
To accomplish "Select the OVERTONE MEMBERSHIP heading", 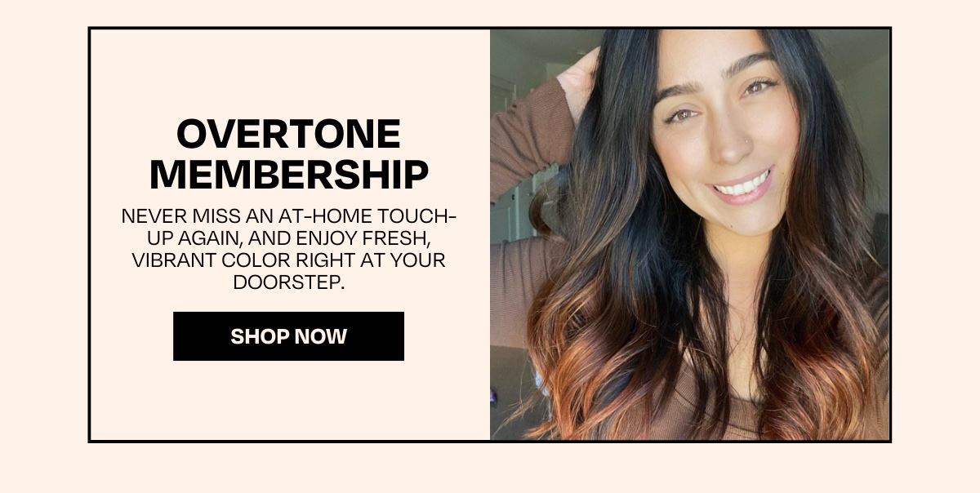I will 289,154.
